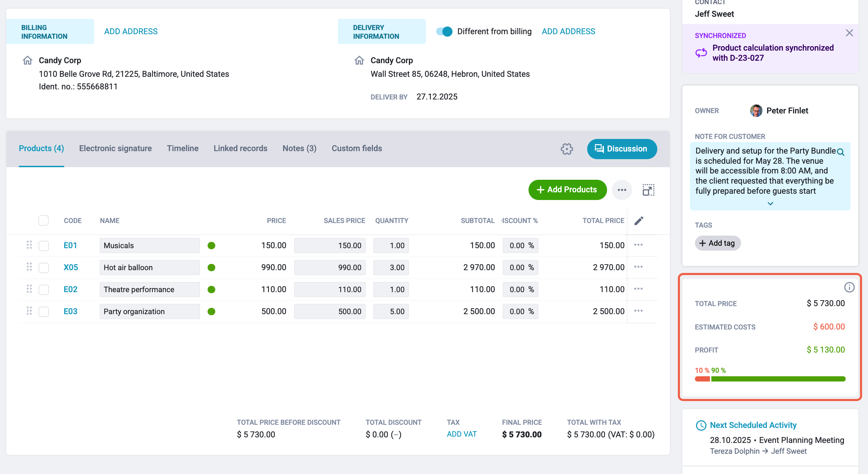Click the info icon in price summary
The width and height of the screenshot is (868, 474).
[x=849, y=287]
